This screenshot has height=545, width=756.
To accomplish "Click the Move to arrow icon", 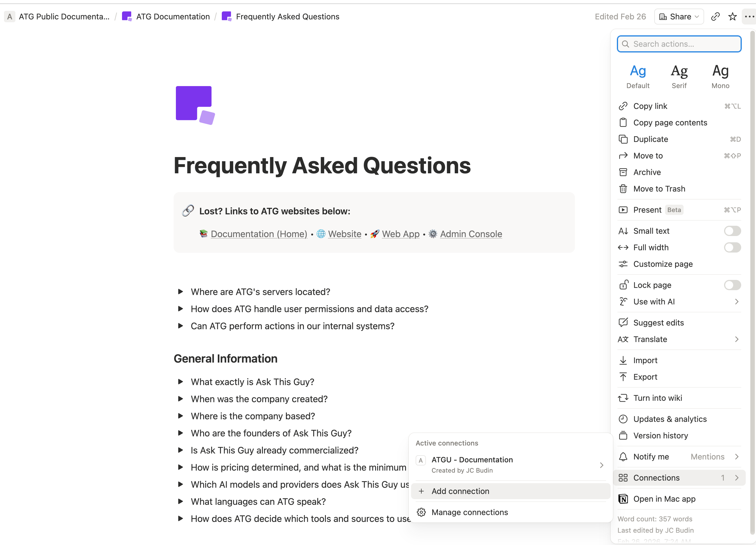I will (623, 156).
